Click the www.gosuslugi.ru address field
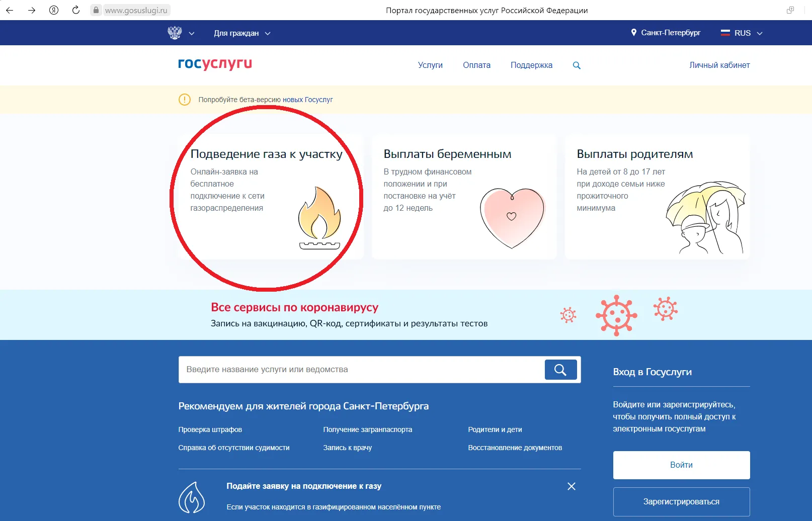This screenshot has width=812, height=521. [136, 10]
